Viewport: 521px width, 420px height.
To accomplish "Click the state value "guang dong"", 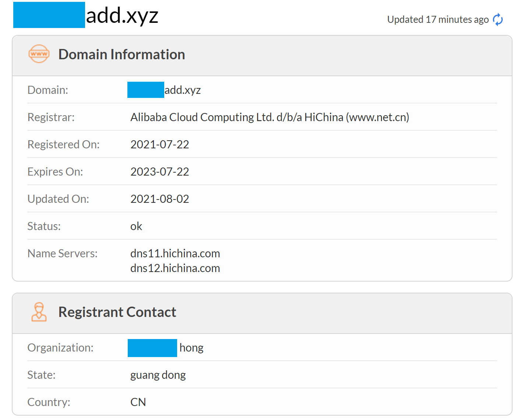I will (x=158, y=375).
